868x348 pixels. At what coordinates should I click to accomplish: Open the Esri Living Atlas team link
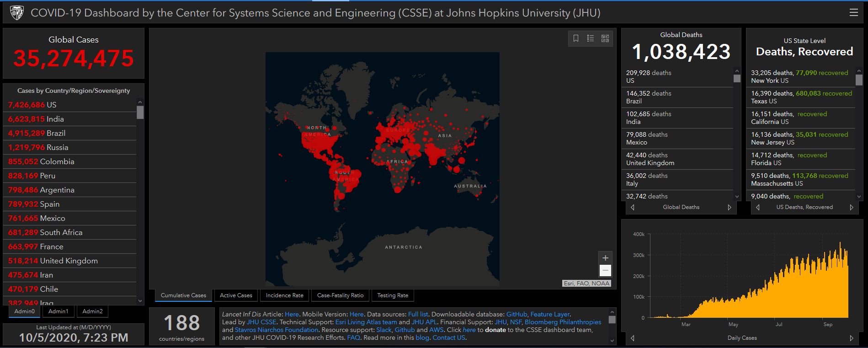click(366, 322)
